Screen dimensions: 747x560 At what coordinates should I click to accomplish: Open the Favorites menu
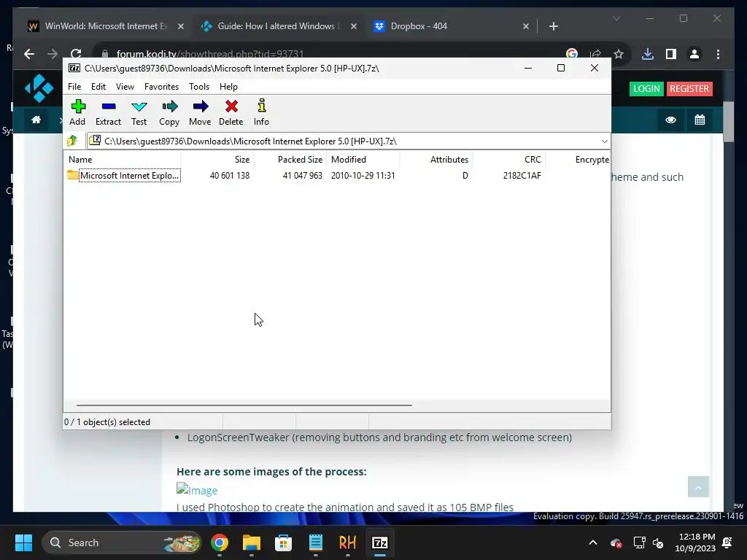click(x=161, y=87)
